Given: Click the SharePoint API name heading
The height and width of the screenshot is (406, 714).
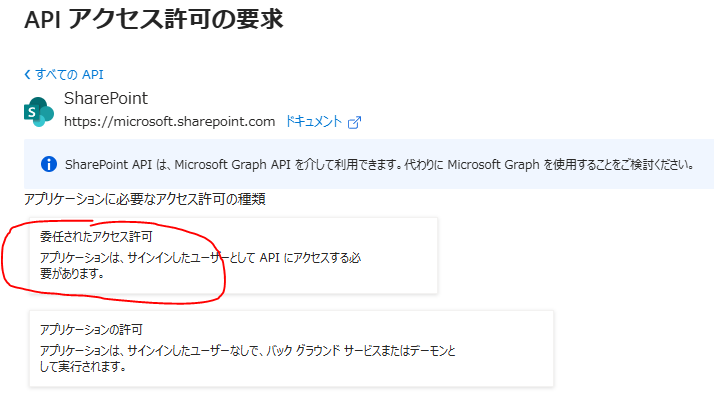Looking at the screenshot, I should (105, 98).
